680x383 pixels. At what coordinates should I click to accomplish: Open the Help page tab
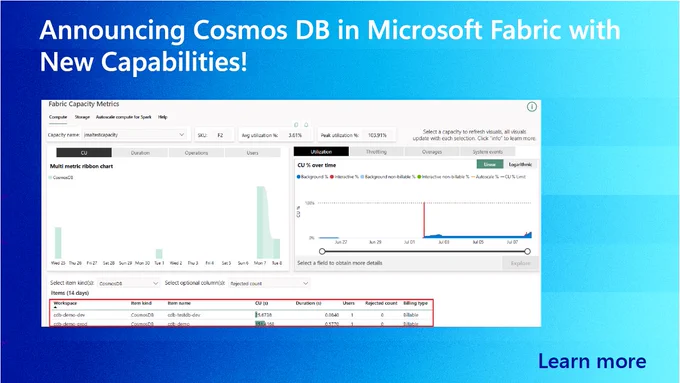[x=163, y=117]
